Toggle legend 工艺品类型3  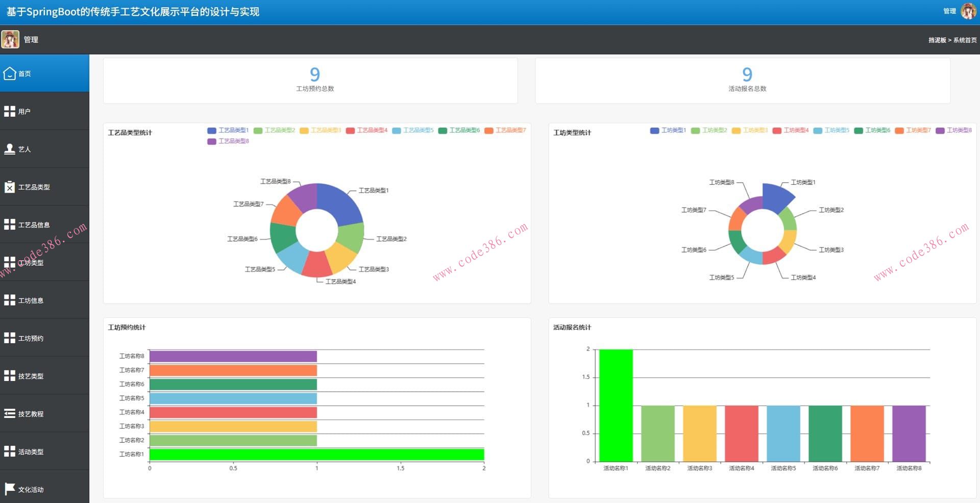(321, 131)
